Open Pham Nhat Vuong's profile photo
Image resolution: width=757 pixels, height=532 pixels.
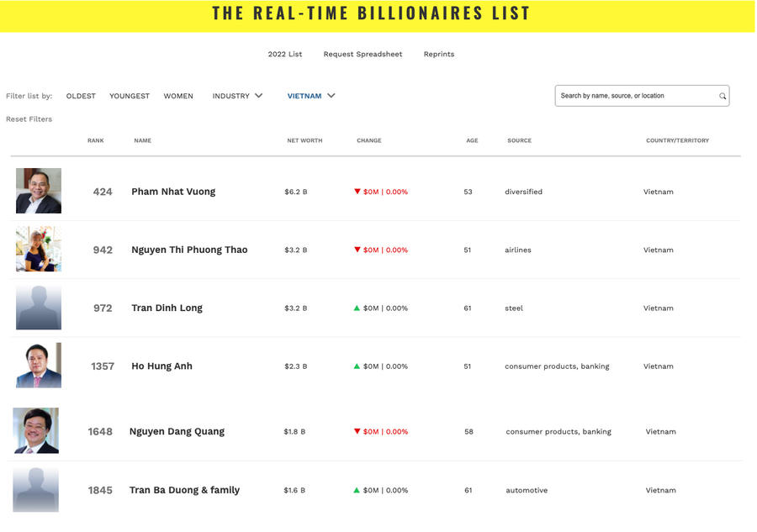(39, 191)
